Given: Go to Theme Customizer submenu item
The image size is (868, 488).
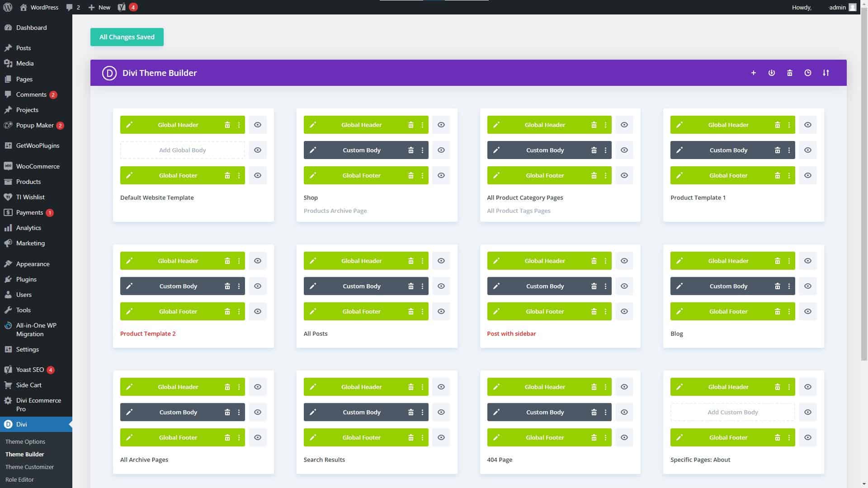Looking at the screenshot, I should click(x=29, y=467).
